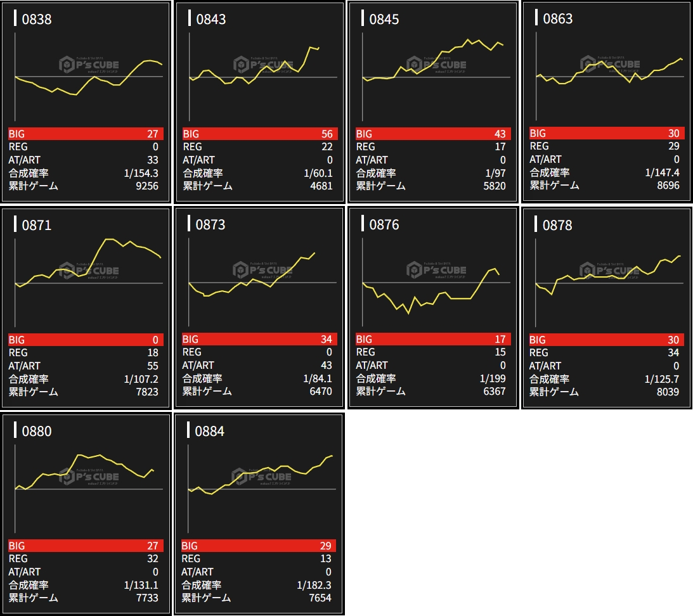Click the P's CUBE watermark on card 0863
Screen dimensions: 693x616
tap(610, 63)
